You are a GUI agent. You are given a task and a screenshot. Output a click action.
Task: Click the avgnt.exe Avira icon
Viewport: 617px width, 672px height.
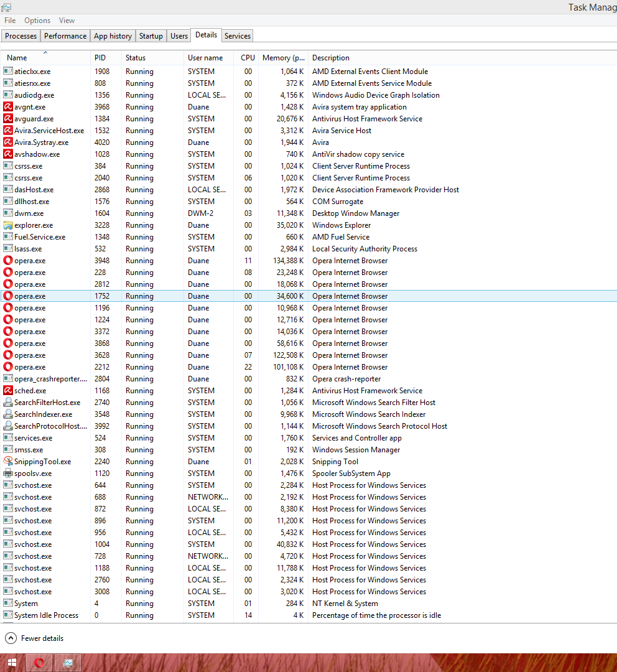pyautogui.click(x=7, y=107)
